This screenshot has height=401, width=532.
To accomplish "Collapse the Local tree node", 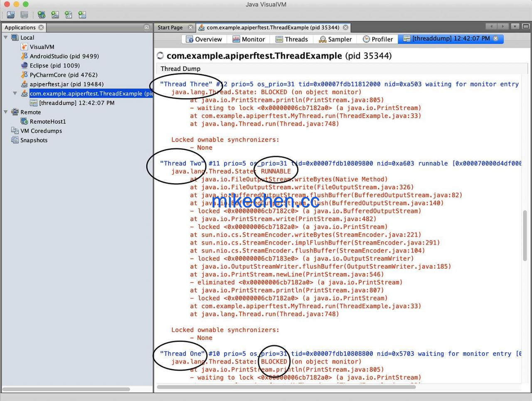I will coord(6,37).
